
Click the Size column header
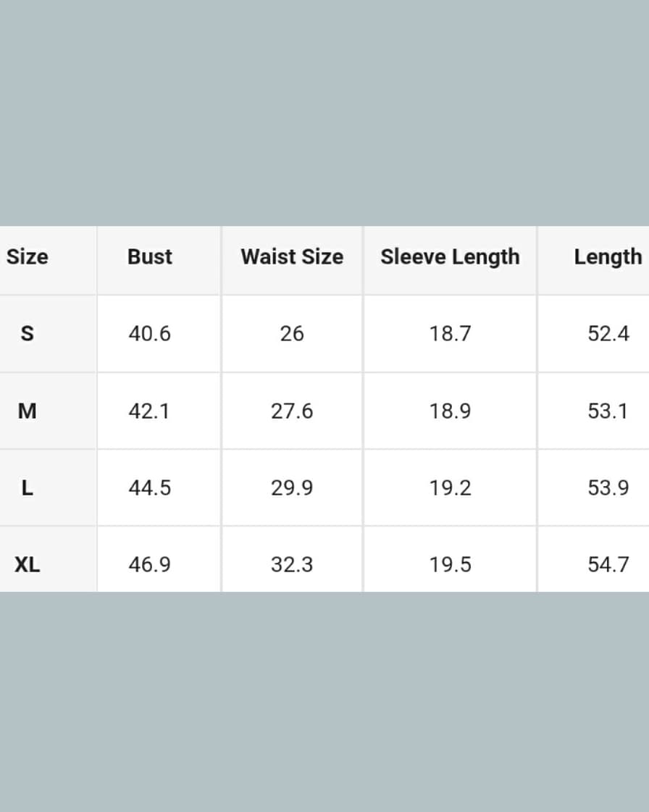pyautogui.click(x=28, y=257)
